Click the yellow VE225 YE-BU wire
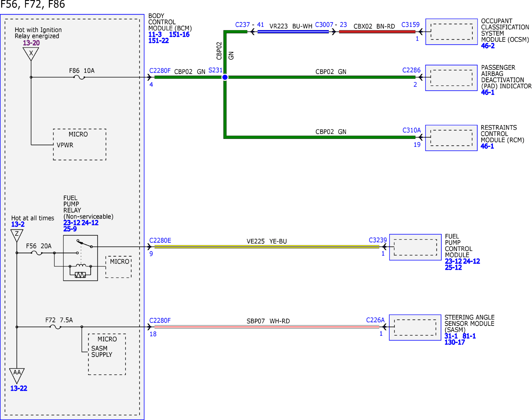Image resolution: width=532 pixels, height=420 pixels. click(x=266, y=247)
